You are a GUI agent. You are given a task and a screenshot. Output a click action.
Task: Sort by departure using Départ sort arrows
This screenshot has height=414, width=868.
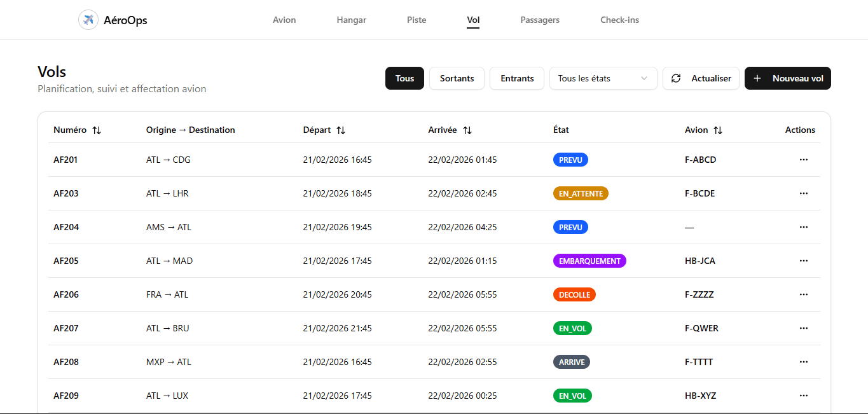pyautogui.click(x=341, y=130)
